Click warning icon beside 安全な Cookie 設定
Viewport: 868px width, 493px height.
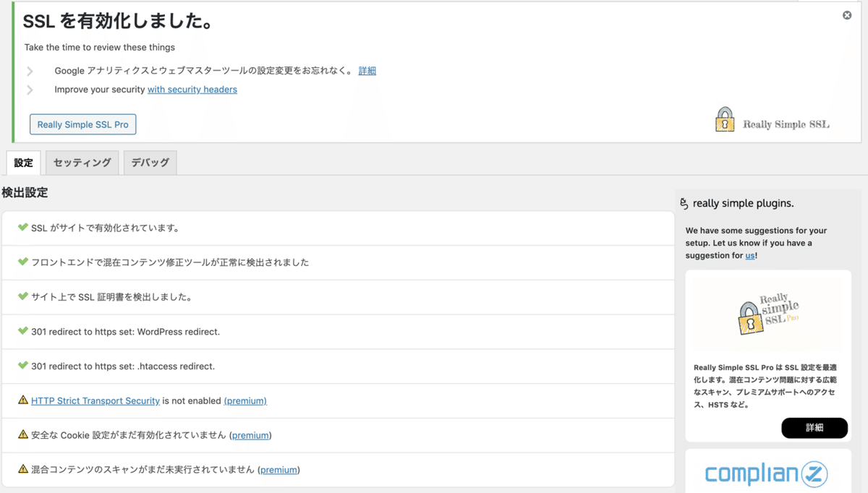pyautogui.click(x=23, y=434)
